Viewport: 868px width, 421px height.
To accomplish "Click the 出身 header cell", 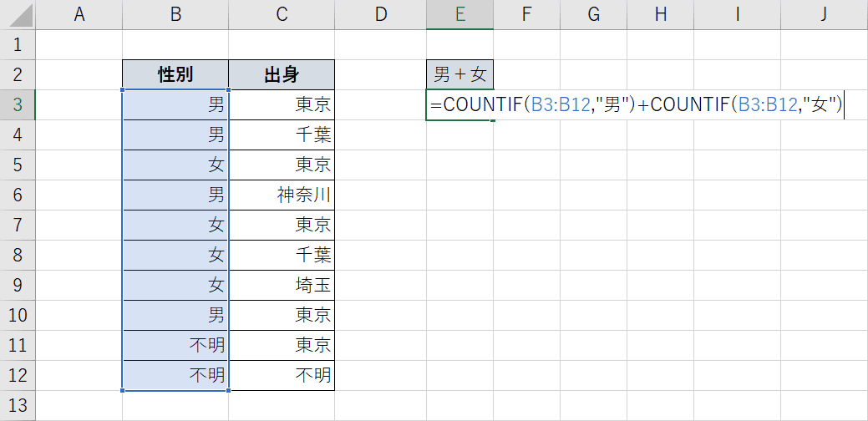I will [x=282, y=74].
